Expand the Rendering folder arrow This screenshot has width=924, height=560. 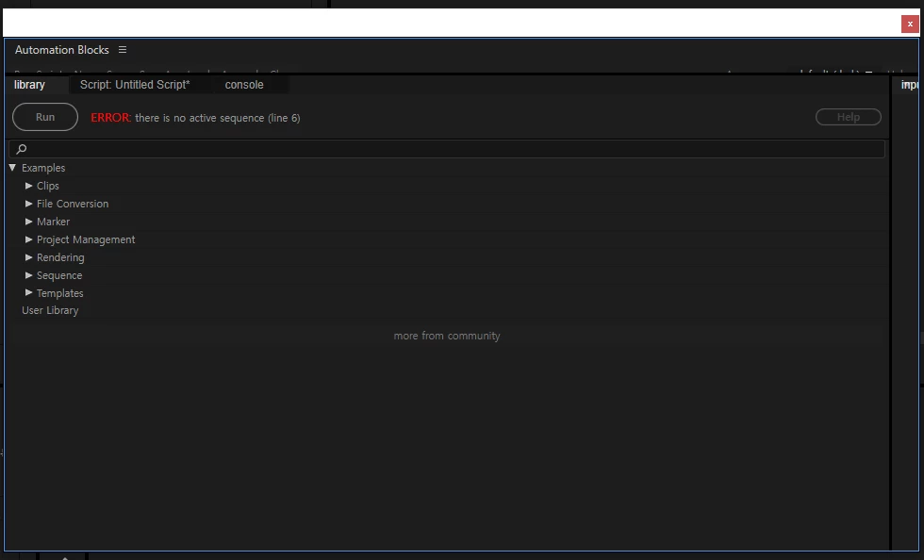(28, 257)
